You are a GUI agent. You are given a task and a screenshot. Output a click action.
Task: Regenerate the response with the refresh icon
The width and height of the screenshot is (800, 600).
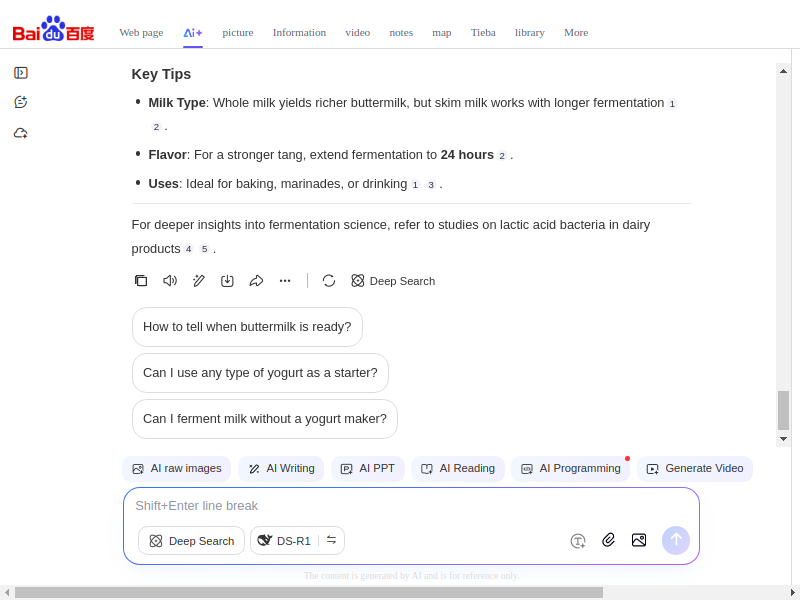[x=329, y=281]
